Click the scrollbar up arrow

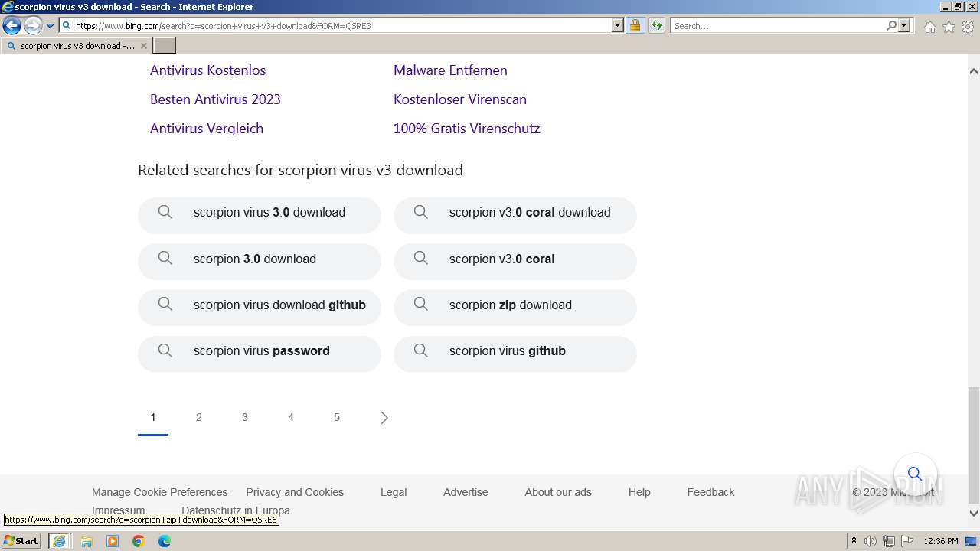point(973,71)
